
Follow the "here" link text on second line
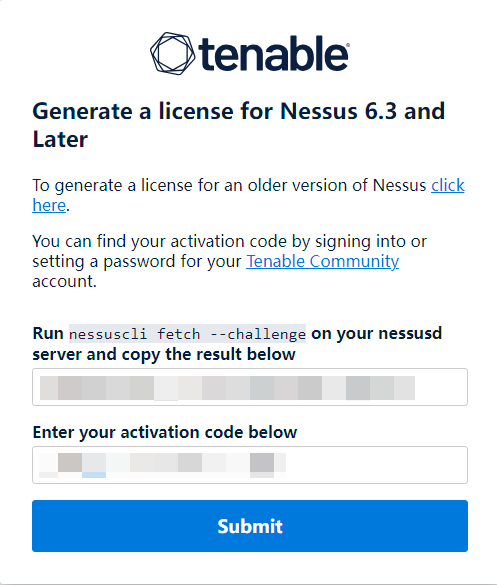click(49, 205)
